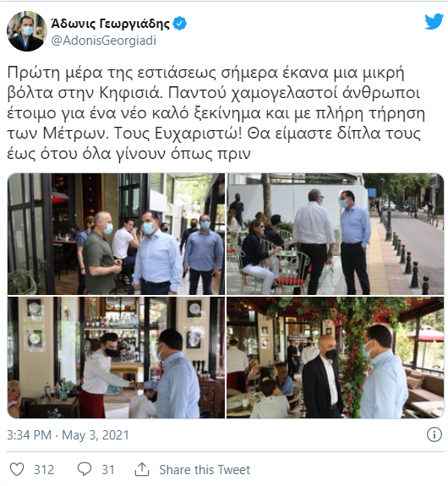This screenshot has width=448, height=486.
Task: Open the author's profile avatar
Action: pos(27,31)
